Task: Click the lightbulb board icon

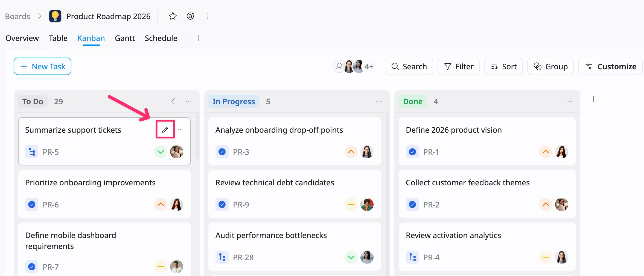Action: (x=55, y=16)
